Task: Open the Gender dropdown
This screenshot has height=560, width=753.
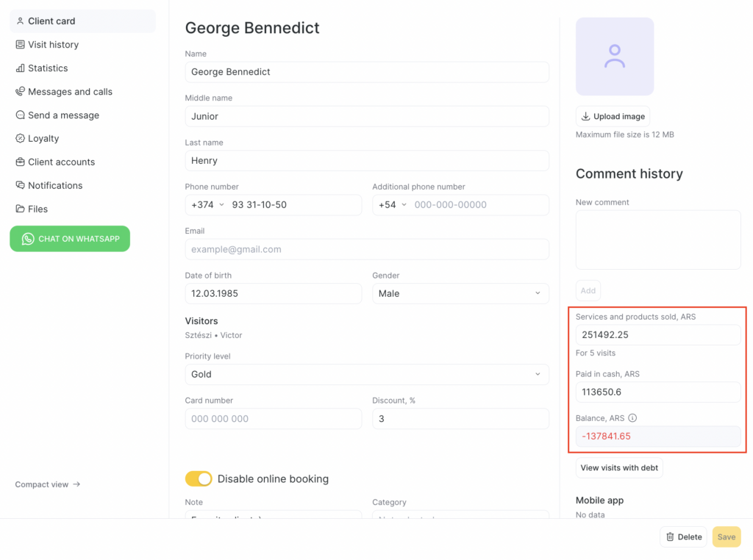Action: pos(460,294)
